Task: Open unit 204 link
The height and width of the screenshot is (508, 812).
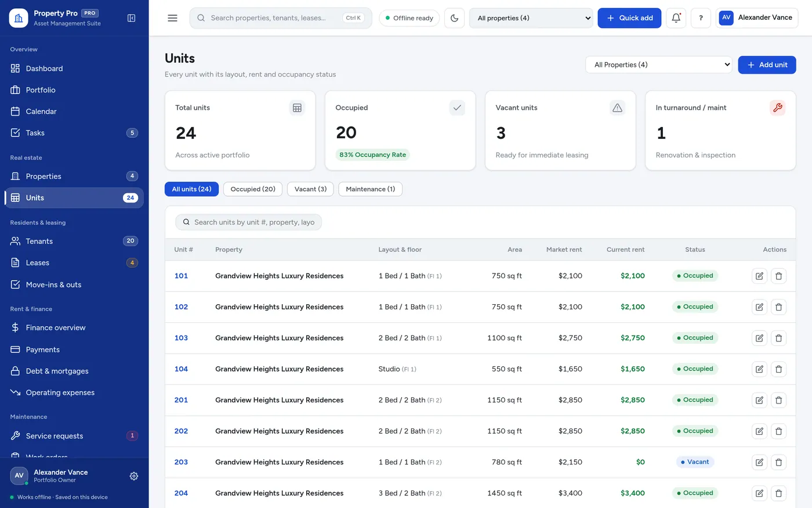Action: [181, 493]
